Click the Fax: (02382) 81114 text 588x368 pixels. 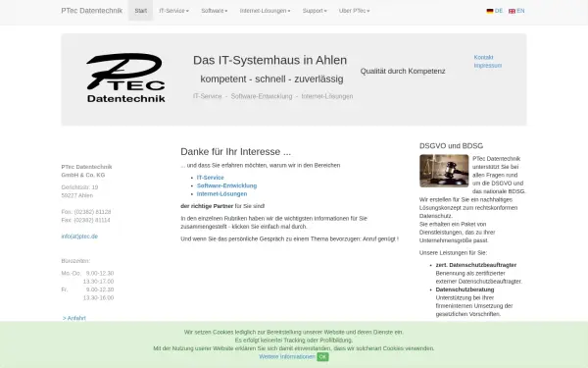[85, 220]
